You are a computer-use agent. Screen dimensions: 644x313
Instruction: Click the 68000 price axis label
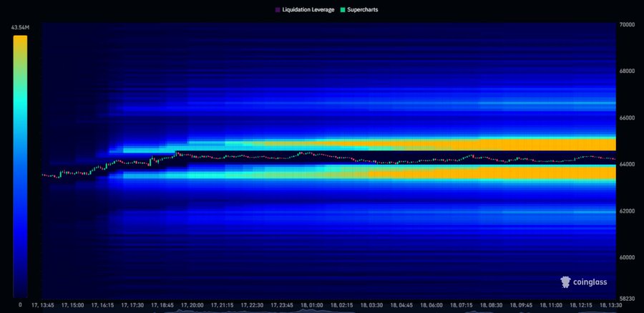(x=627, y=71)
